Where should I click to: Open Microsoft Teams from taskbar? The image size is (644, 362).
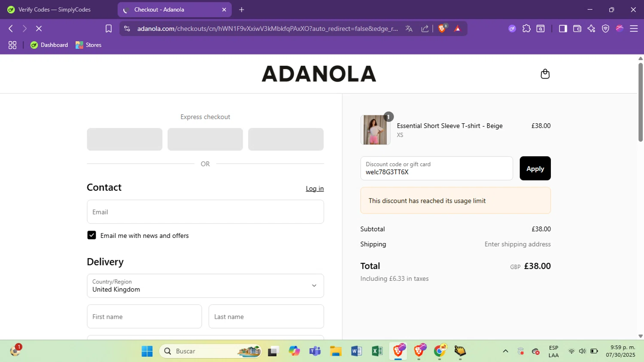click(x=315, y=351)
